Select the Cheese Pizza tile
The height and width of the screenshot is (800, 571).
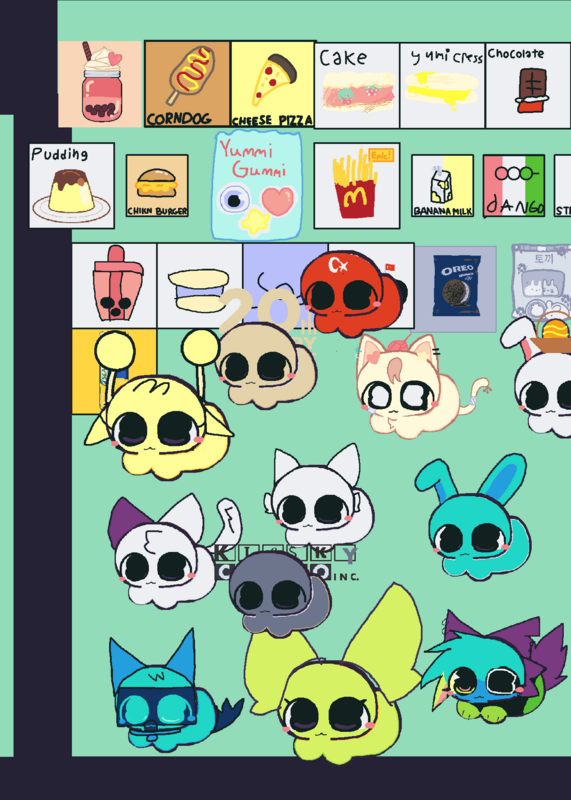click(x=273, y=84)
